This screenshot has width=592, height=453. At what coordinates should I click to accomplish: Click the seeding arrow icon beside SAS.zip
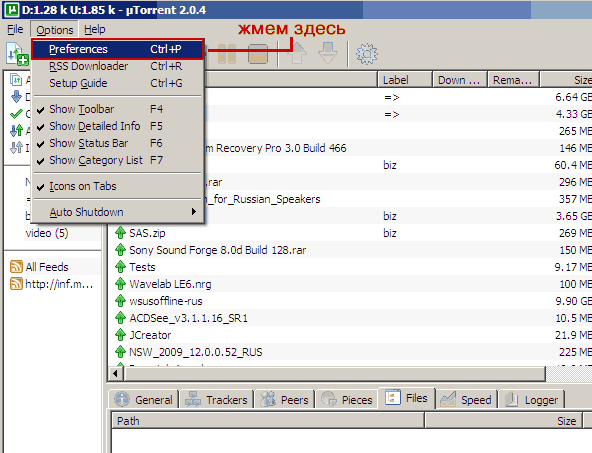pyautogui.click(x=120, y=233)
